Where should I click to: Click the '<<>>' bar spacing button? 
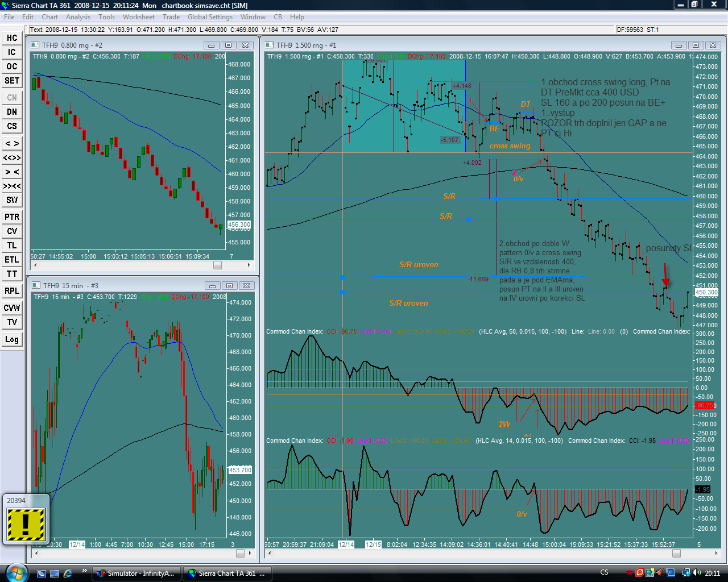coord(12,157)
